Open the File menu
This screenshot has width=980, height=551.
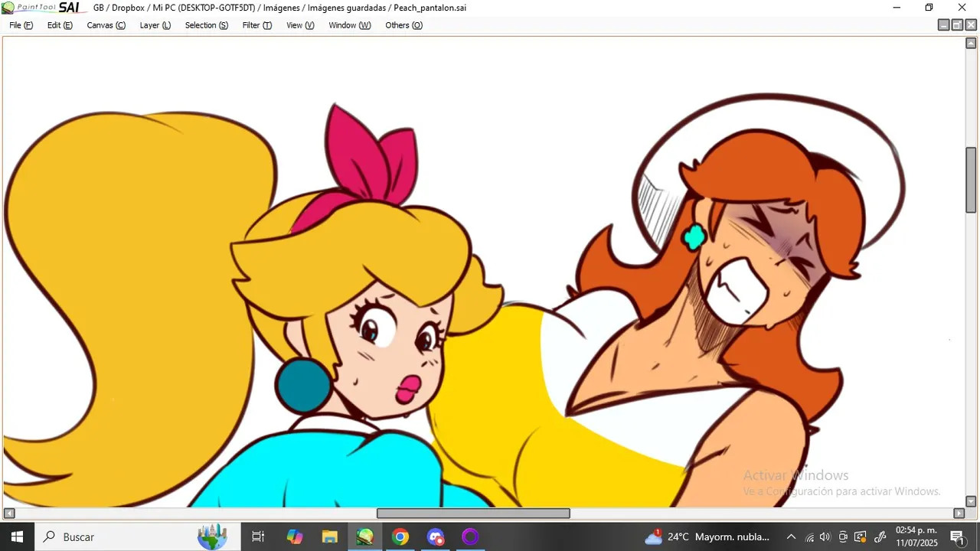tap(21, 25)
